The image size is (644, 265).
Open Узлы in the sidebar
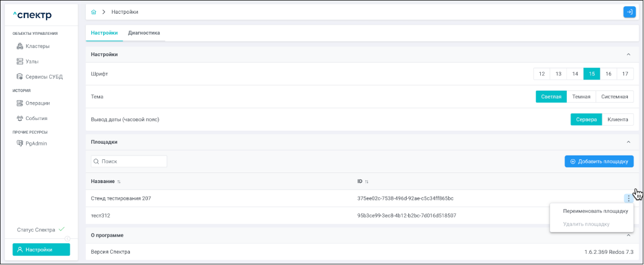(32, 62)
